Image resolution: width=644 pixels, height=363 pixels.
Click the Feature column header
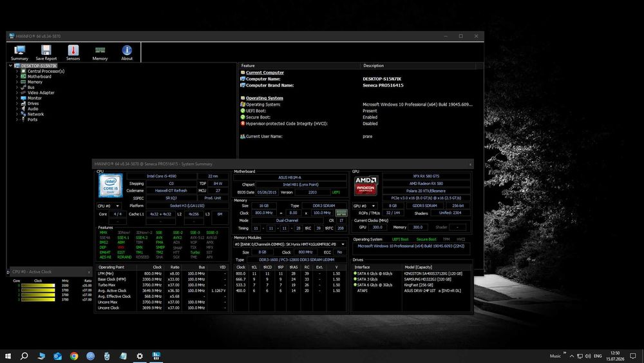299,65
